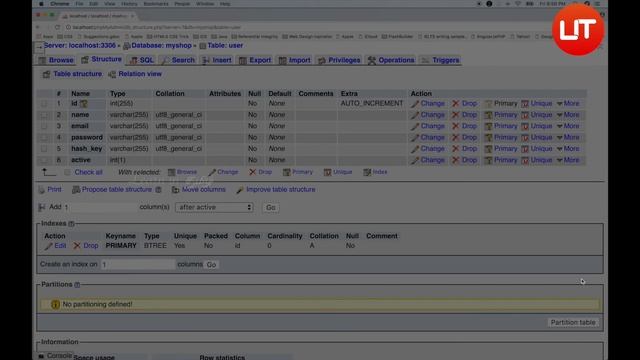Expand the More dropdown for name row
The height and width of the screenshot is (360, 640).
pos(568,115)
